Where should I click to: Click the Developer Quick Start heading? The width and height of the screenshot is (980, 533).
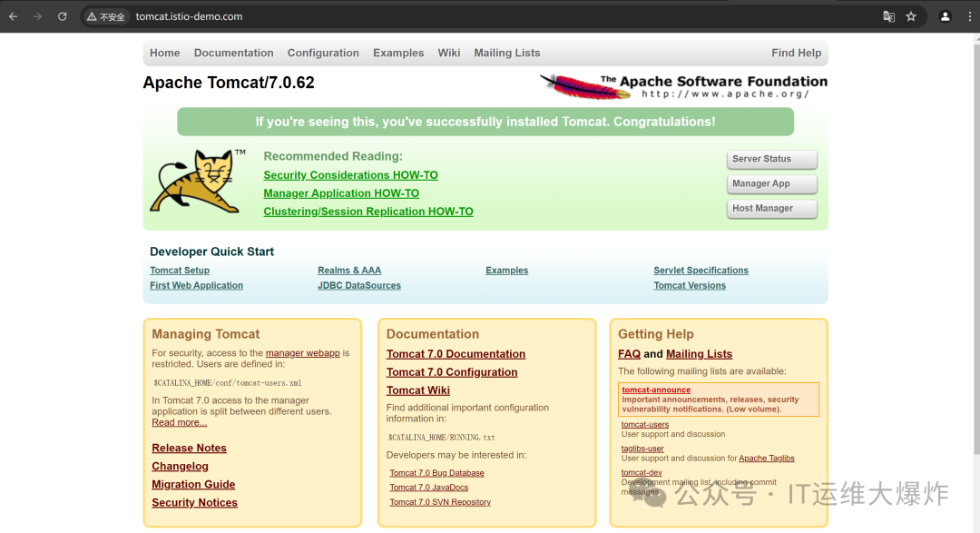211,252
